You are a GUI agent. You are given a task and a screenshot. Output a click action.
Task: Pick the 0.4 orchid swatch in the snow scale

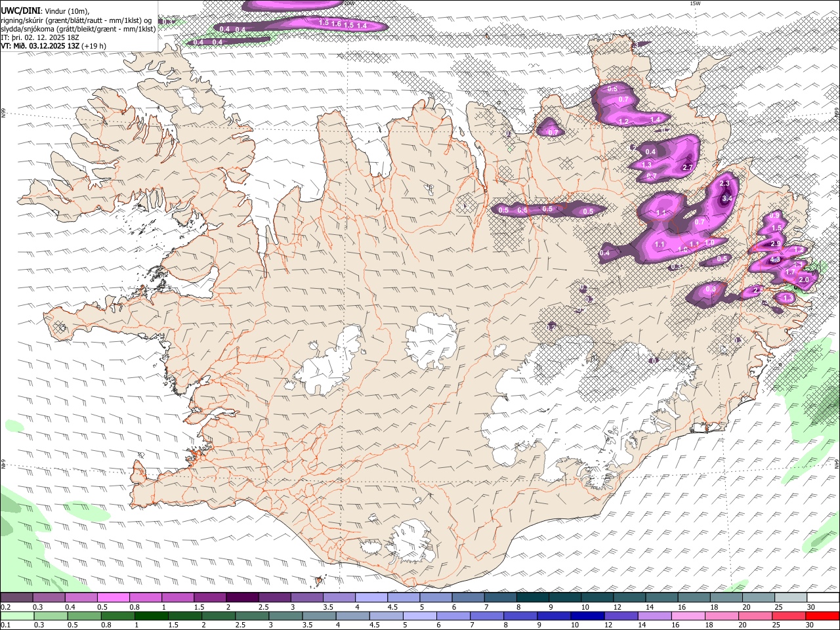(81, 597)
